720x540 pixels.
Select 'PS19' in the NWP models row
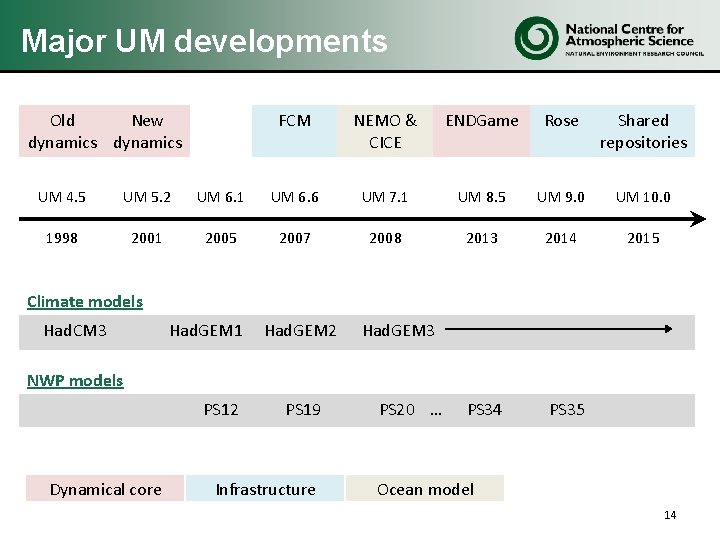(x=303, y=409)
